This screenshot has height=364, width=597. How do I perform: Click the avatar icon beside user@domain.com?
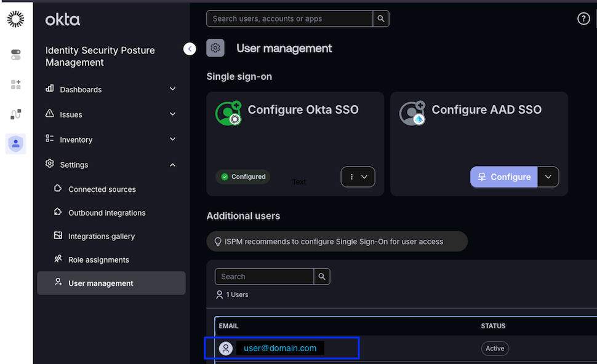pyautogui.click(x=226, y=348)
